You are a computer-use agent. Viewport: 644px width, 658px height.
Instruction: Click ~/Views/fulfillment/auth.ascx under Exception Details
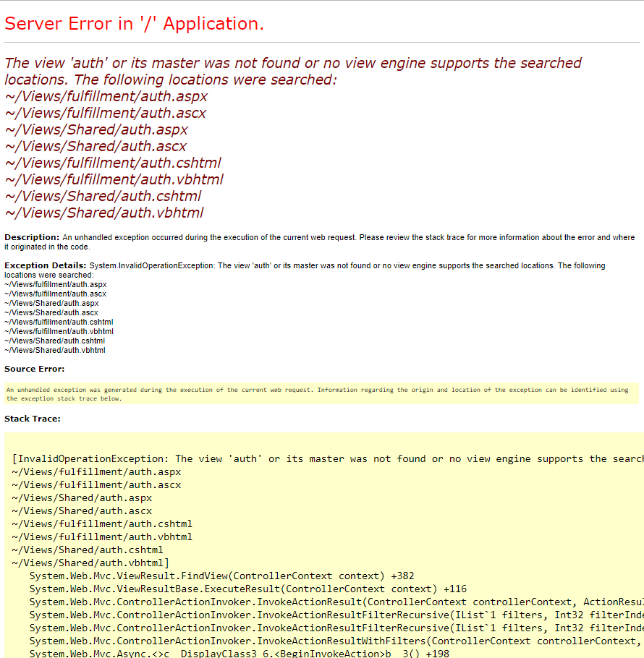click(56, 294)
